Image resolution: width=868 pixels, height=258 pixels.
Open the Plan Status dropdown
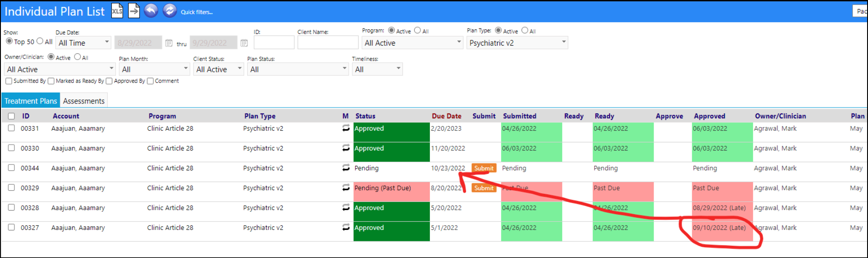click(x=298, y=69)
